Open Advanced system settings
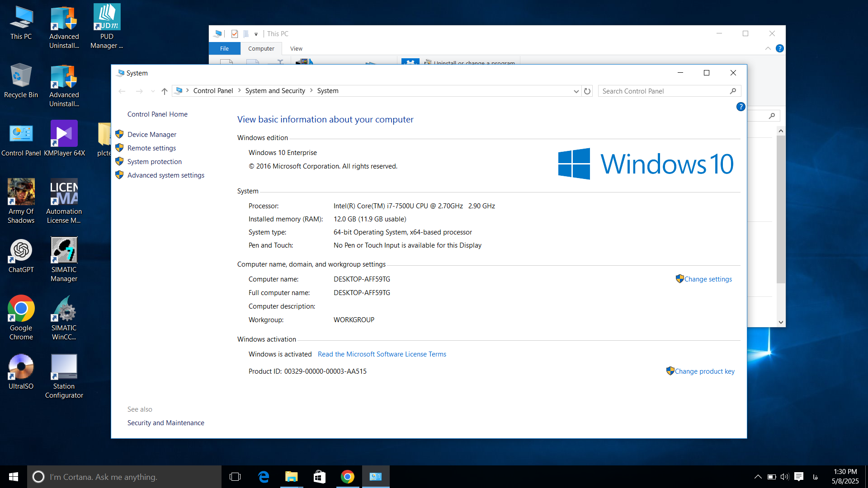This screenshot has width=868, height=488. (165, 175)
